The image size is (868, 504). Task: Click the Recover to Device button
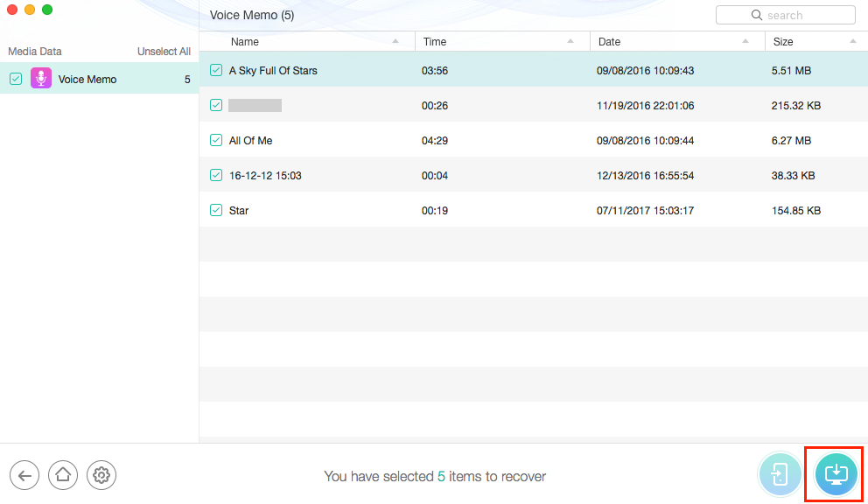[780, 474]
